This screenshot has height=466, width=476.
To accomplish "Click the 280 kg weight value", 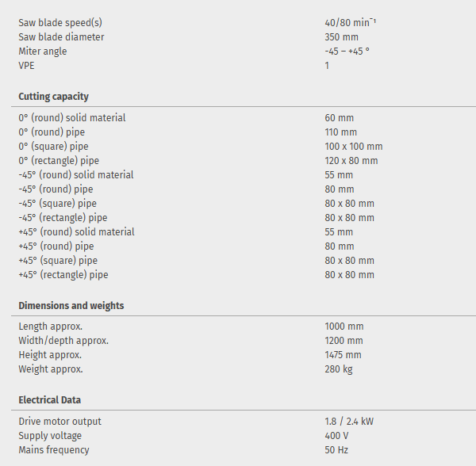I will [x=339, y=369].
